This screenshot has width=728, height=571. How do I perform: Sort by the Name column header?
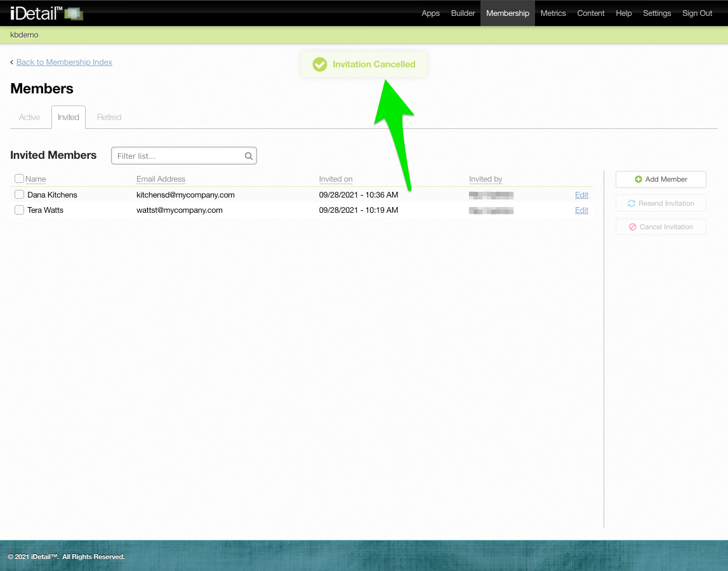36,179
